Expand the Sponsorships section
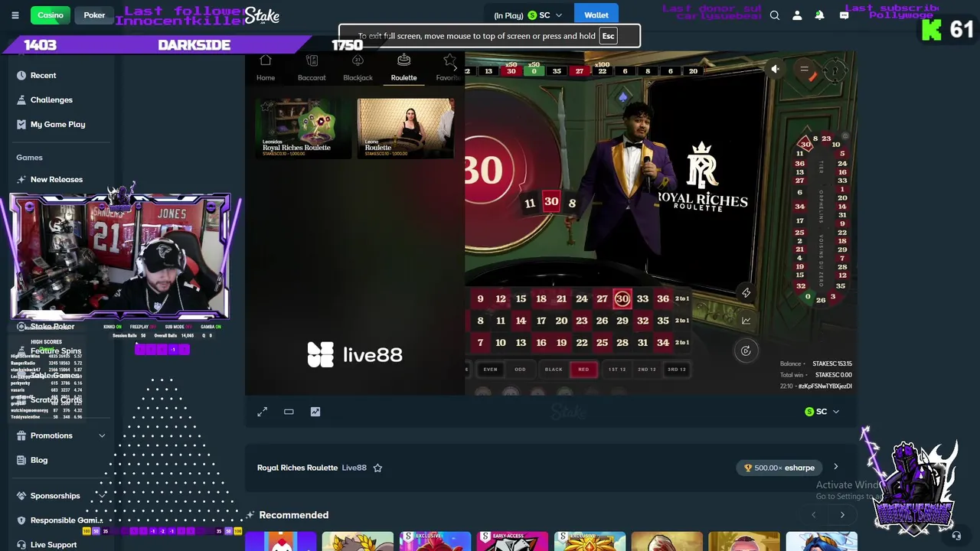Screen dimensions: 980x551 click(102, 496)
